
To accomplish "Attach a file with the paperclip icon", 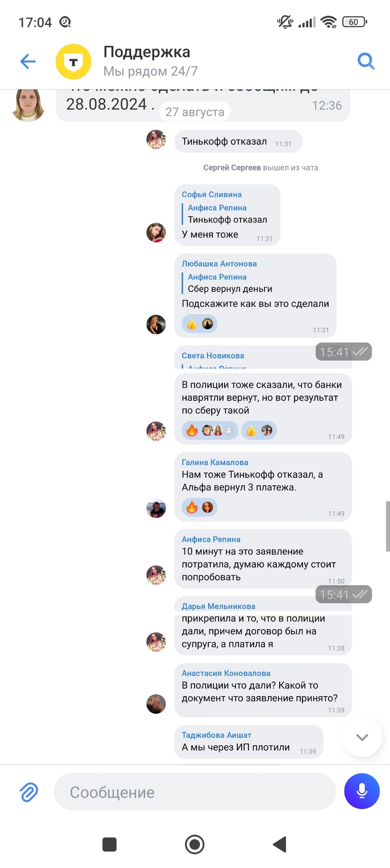I will coord(28,792).
